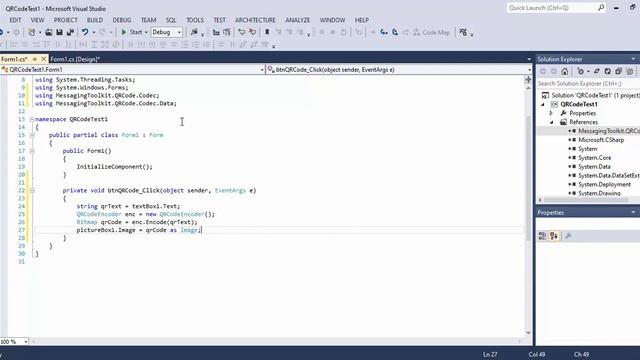Screen dimensions: 640x360
Task: Collapse the class Form1 code block
Action: pos(31,135)
